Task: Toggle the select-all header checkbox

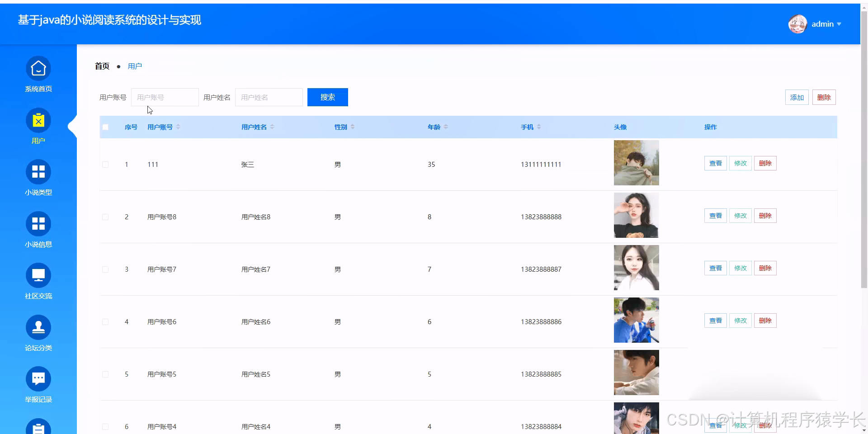Action: 105,127
